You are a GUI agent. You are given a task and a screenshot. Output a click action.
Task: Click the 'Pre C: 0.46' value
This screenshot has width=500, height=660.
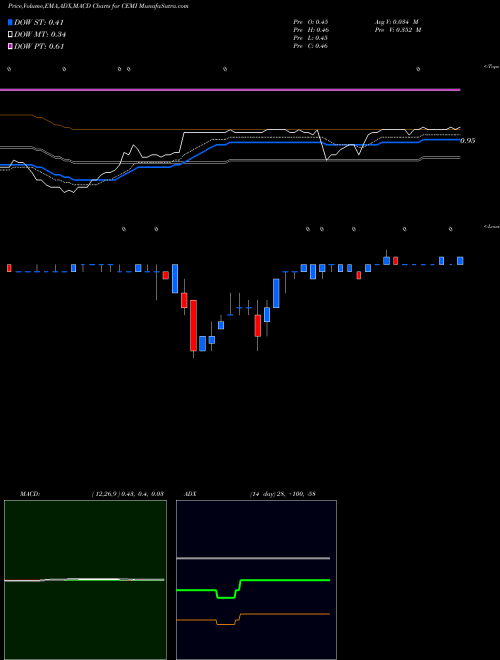click(311, 46)
